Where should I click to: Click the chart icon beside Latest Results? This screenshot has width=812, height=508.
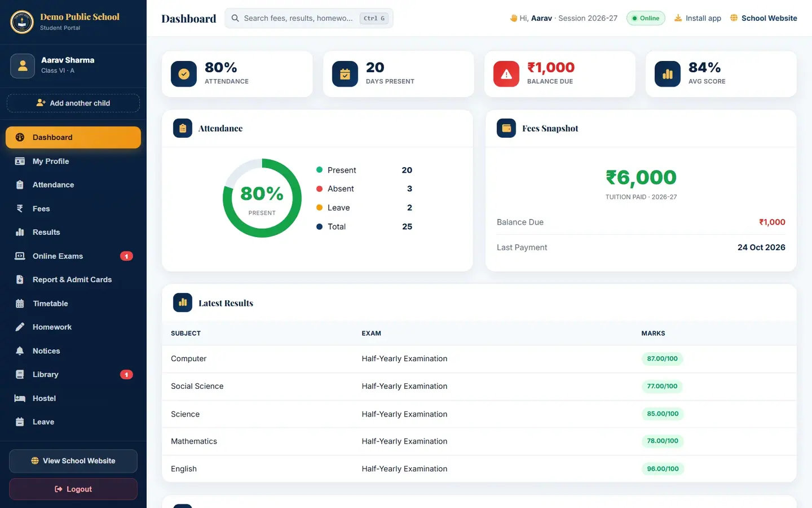[x=183, y=303]
